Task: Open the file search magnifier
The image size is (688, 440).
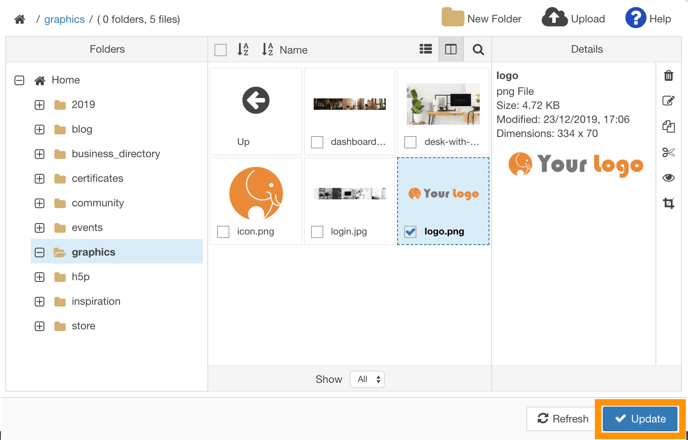Action: coord(478,49)
